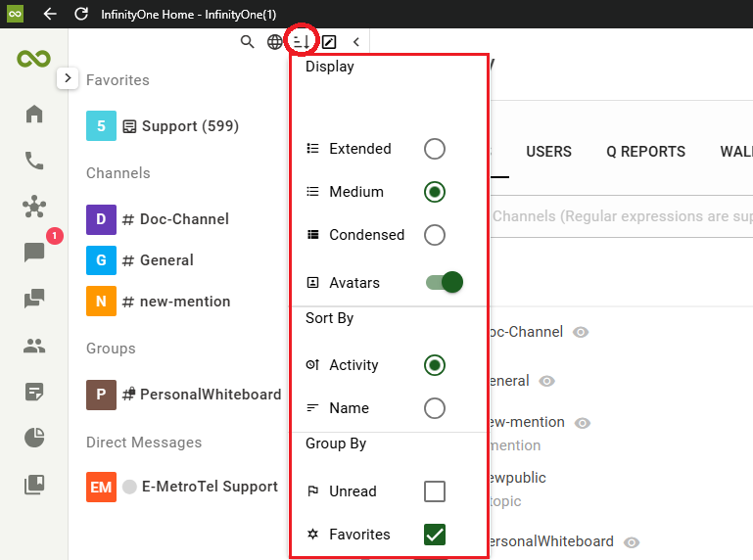This screenshot has height=560, width=753.
Task: Toggle PersonalWhiteboard eye visibility icon
Action: (632, 542)
